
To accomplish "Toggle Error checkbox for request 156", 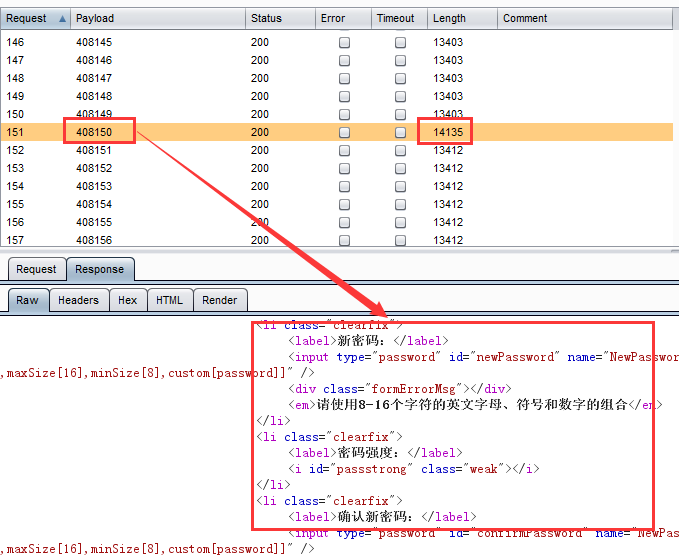I will 344,222.
